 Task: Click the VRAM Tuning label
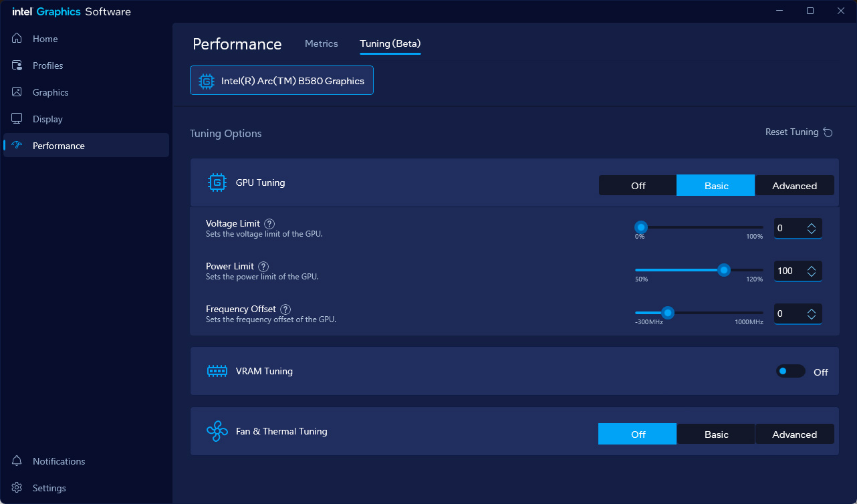[x=264, y=371]
